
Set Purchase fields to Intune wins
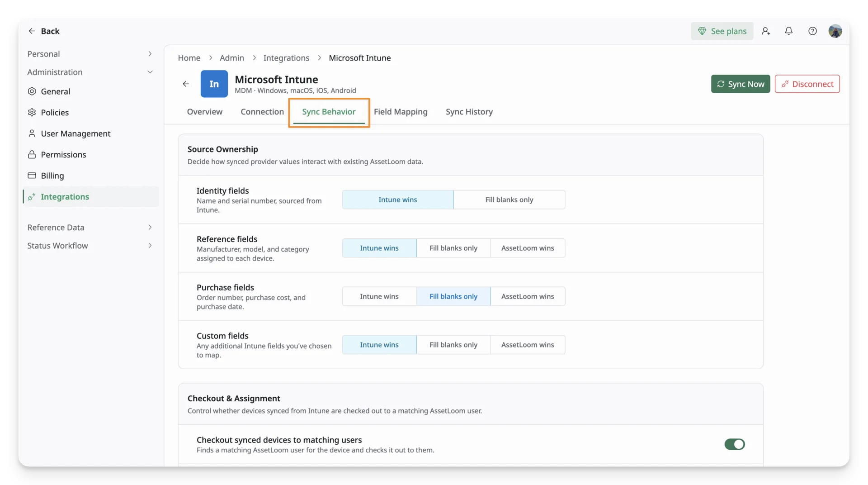[x=379, y=296]
